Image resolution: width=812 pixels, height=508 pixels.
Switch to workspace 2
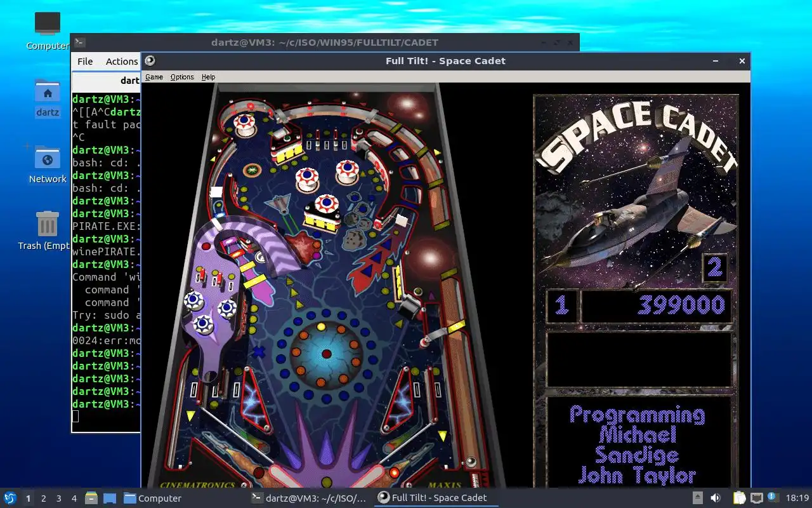coord(43,498)
